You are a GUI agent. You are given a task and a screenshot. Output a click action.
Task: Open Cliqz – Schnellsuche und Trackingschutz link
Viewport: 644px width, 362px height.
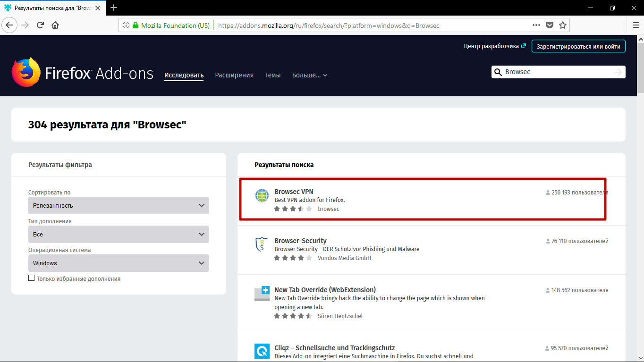(334, 348)
